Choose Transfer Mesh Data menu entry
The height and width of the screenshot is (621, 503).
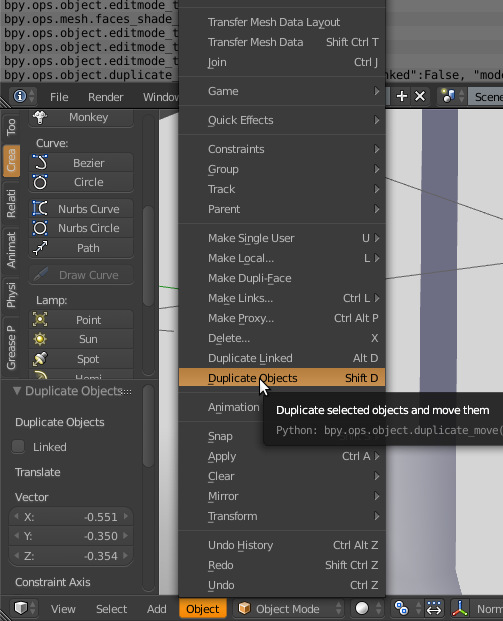coord(282,42)
